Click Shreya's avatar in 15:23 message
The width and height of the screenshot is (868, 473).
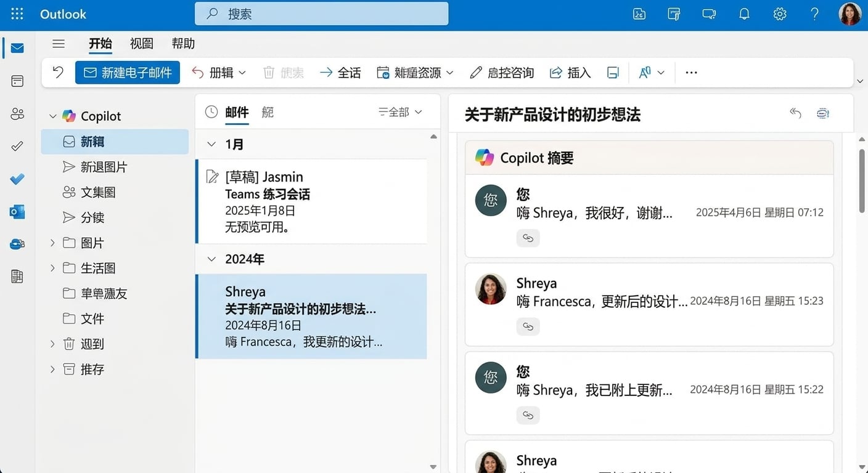point(491,289)
